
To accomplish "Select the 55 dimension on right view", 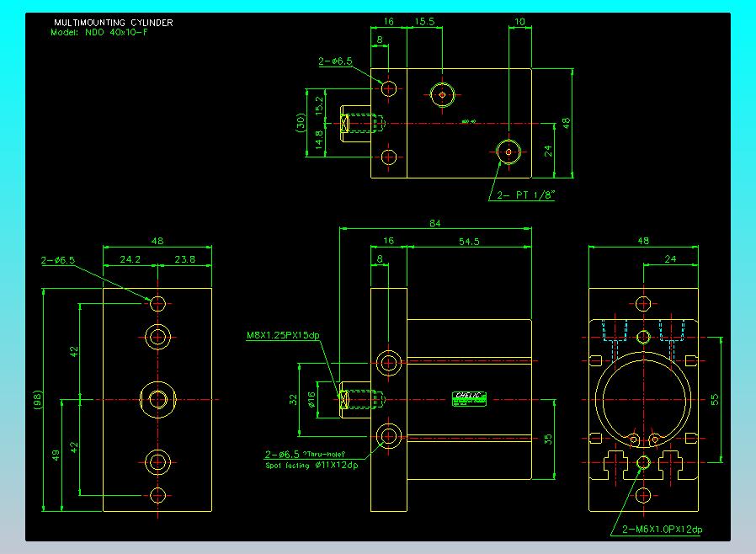I will click(716, 399).
